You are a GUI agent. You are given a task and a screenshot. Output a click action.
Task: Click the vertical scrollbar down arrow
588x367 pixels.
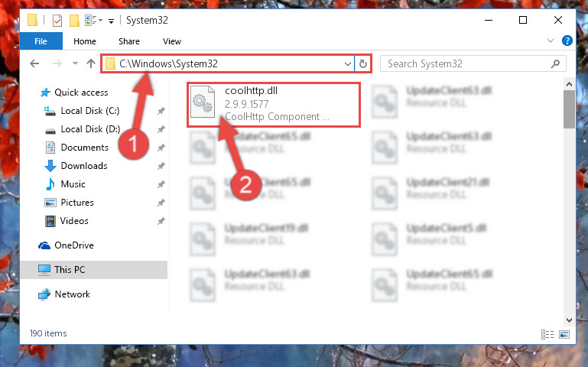(569, 320)
